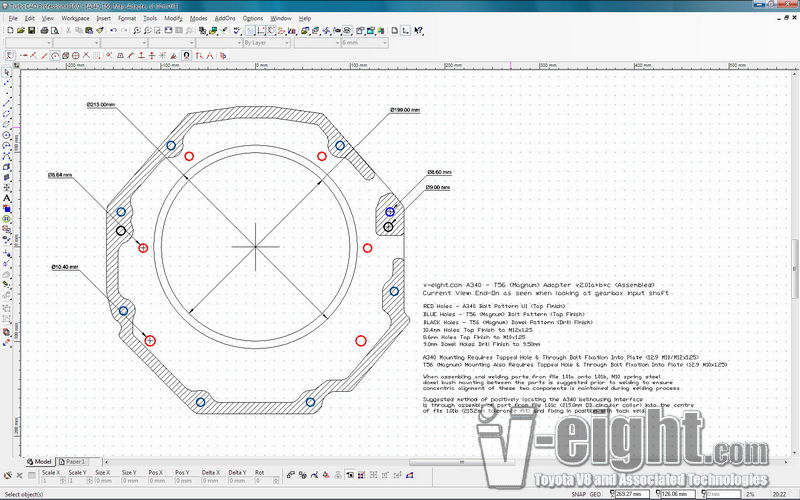The width and height of the screenshot is (800, 500).
Task: Toggle SNAP indicator in status bar
Action: coord(579,494)
